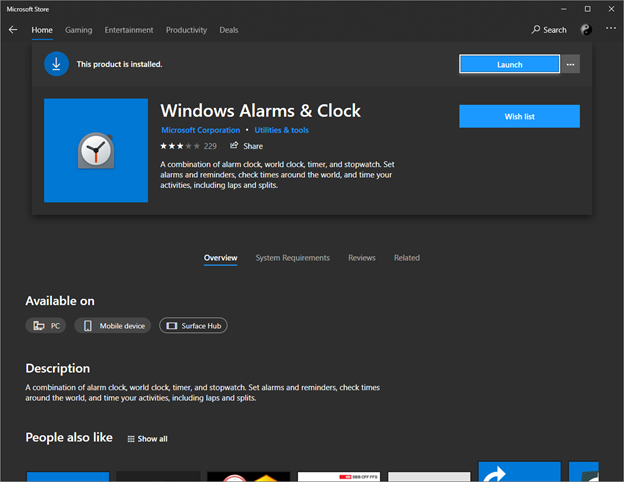Image resolution: width=624 pixels, height=482 pixels.
Task: Click the Share icon
Action: (x=234, y=145)
